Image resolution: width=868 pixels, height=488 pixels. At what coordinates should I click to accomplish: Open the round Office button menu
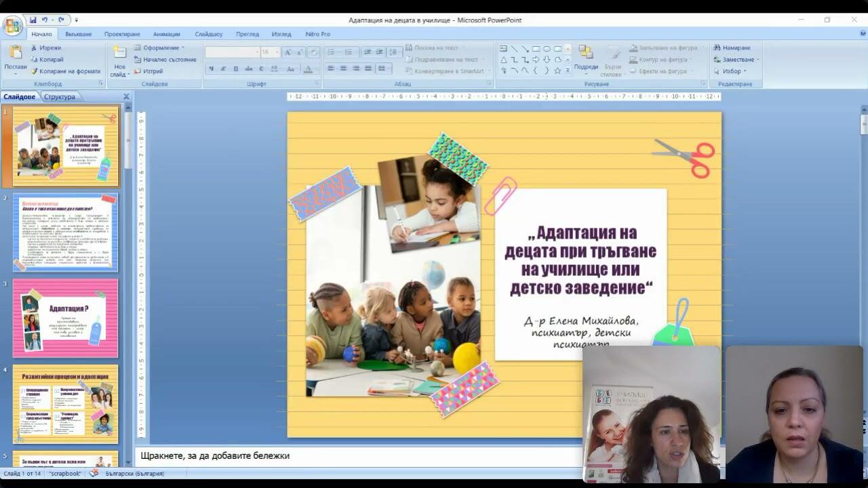12,26
